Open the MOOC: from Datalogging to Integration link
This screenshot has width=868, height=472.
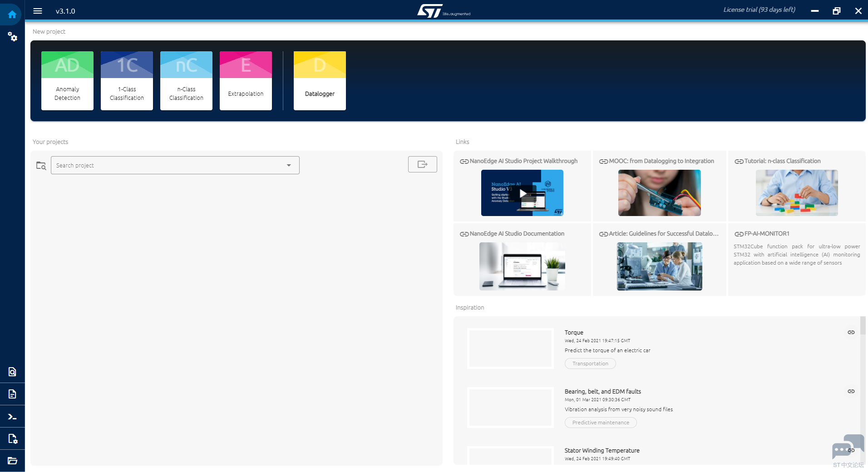tap(661, 161)
